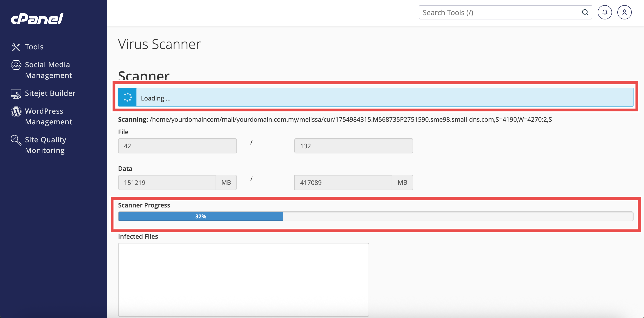The height and width of the screenshot is (318, 644).
Task: Click the total files field showing 132
Action: click(x=353, y=146)
